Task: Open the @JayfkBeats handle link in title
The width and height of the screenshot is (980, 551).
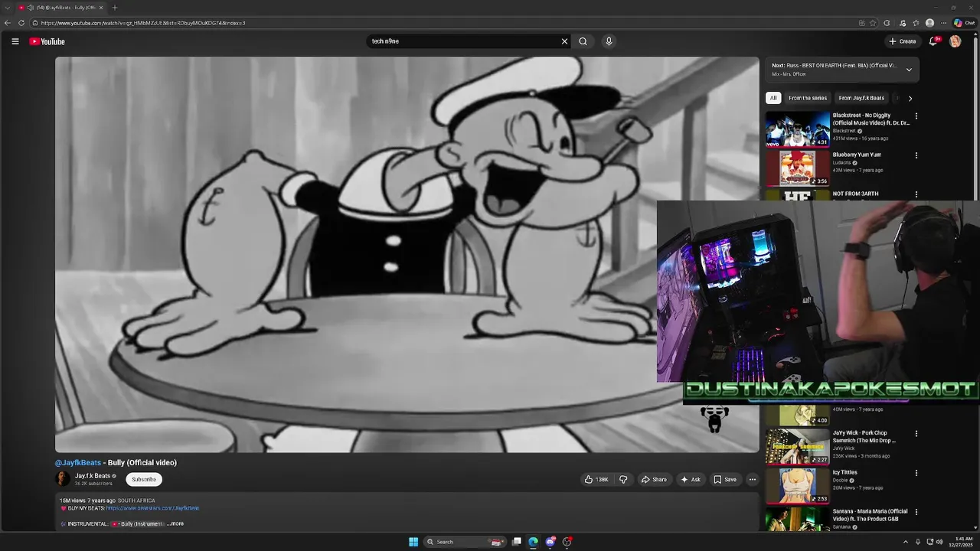Action: [78, 462]
